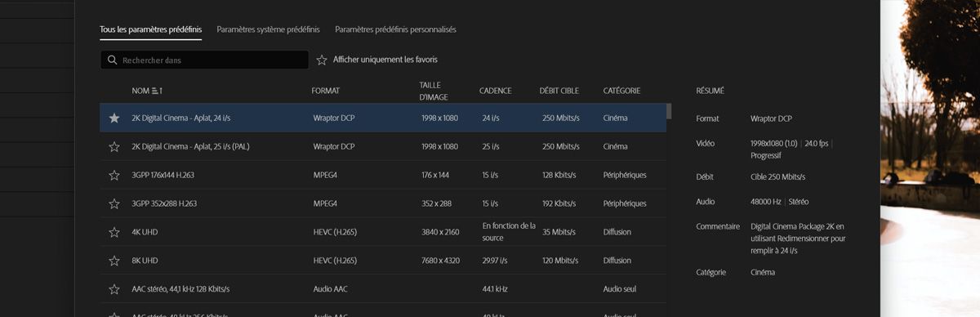This screenshot has height=317, width=980.
Task: Favorite the 3GPP 352x288 H.263 preset star
Action: [x=114, y=203]
